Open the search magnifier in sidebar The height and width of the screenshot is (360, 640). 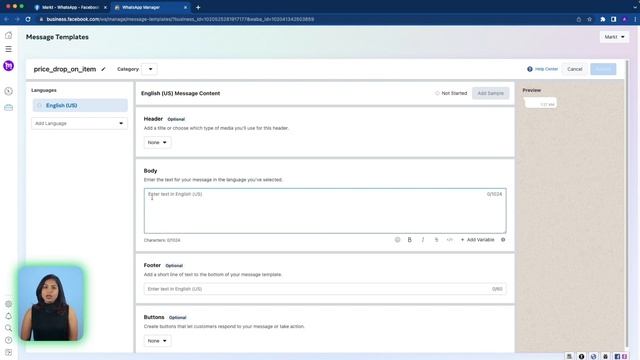pyautogui.click(x=8, y=328)
